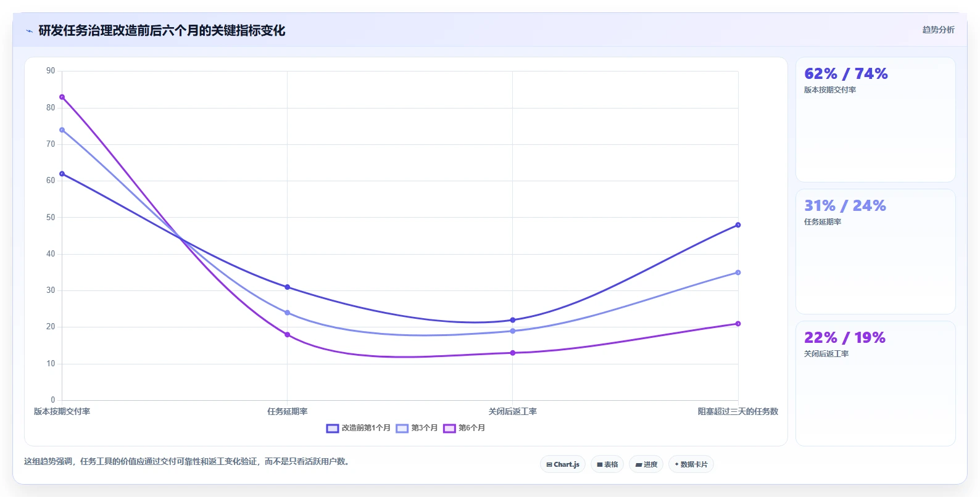Click the 第6个月 data point at 83
The height and width of the screenshot is (497, 980).
pos(62,97)
